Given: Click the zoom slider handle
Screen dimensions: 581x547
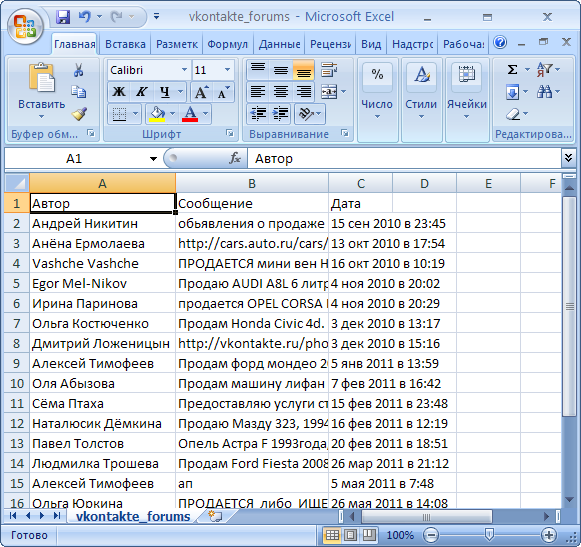Looking at the screenshot, I should pyautogui.click(x=489, y=535).
